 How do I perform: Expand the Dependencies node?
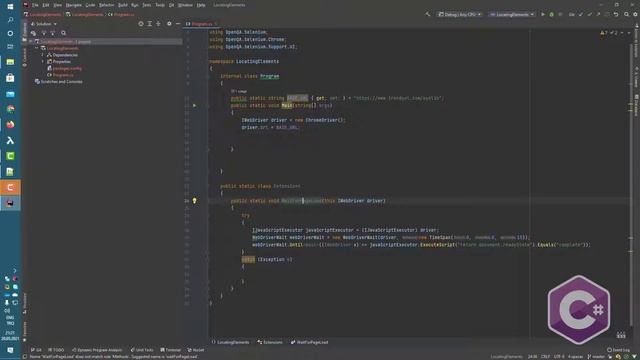(x=43, y=55)
